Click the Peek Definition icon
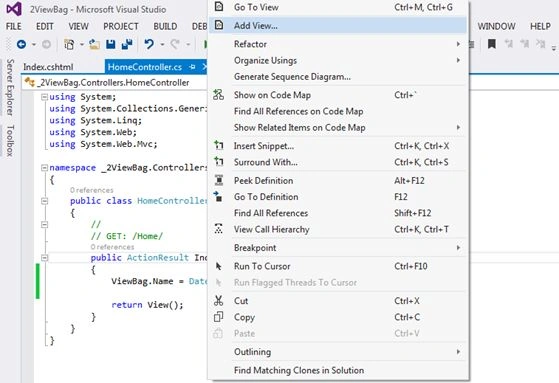Image resolution: width=559 pixels, height=383 pixels. click(x=219, y=180)
